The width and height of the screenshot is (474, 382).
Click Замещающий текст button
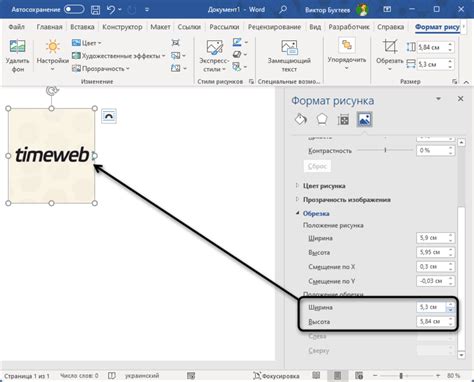(x=289, y=55)
